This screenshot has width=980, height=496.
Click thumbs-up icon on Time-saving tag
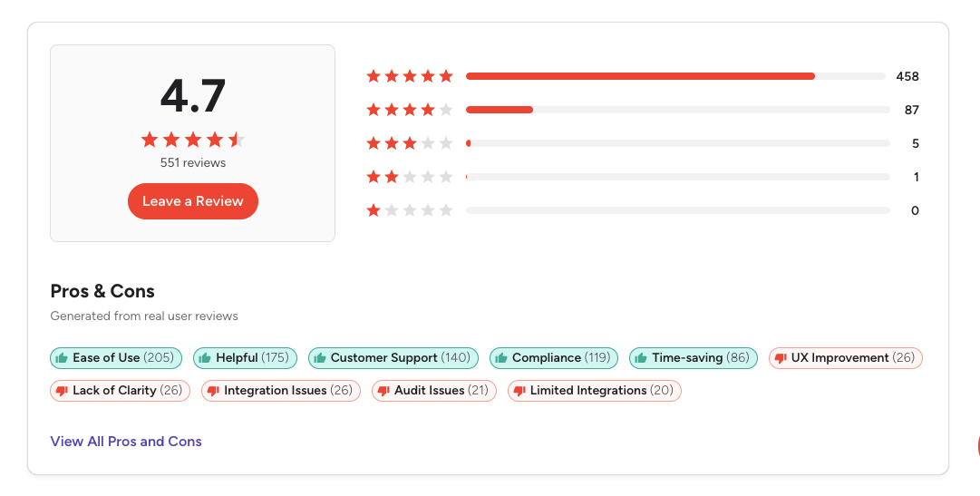point(641,358)
